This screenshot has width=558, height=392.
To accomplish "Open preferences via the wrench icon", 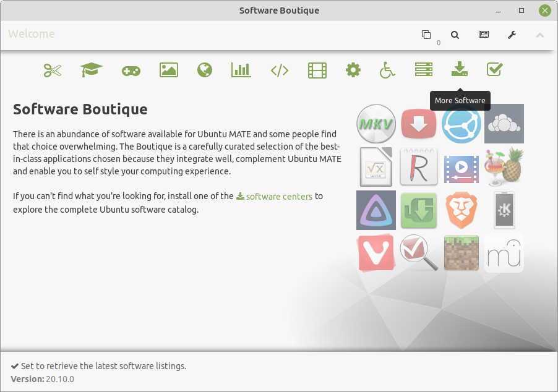I will click(512, 35).
